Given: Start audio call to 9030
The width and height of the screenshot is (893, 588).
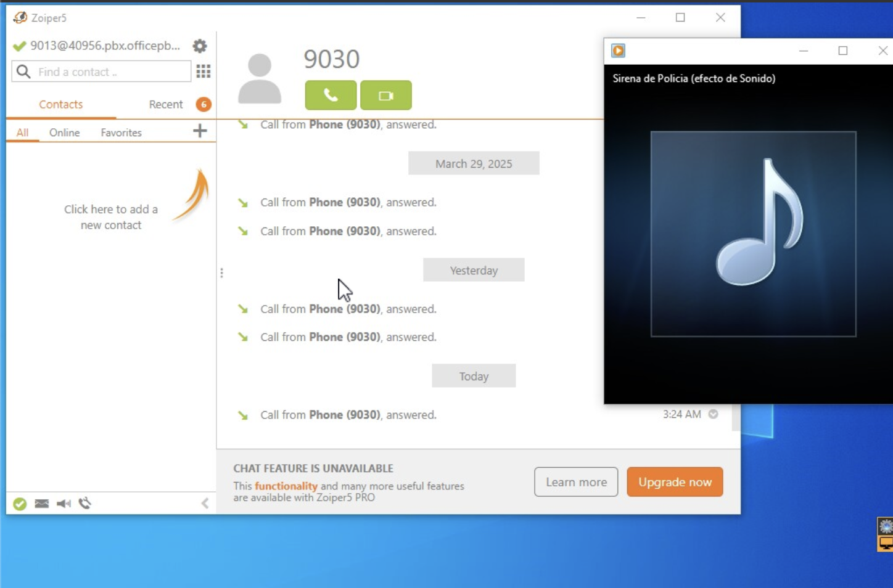Looking at the screenshot, I should coord(331,96).
